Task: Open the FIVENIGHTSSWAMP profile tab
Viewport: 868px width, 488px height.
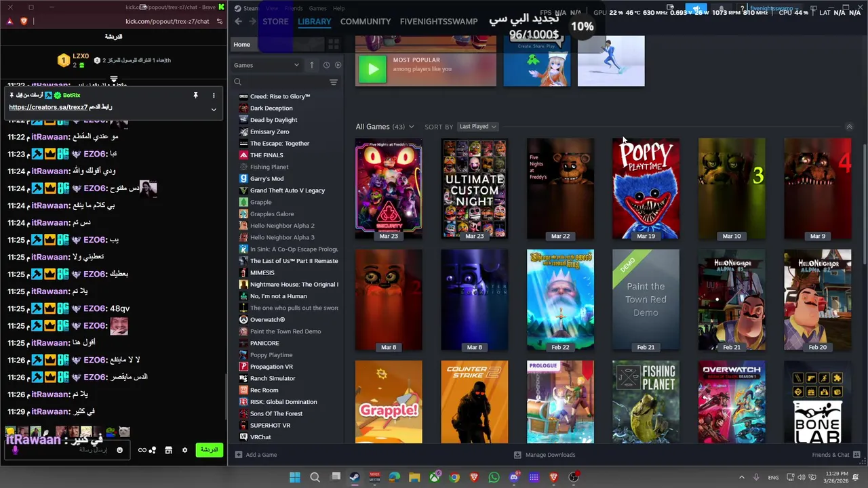Action: point(439,22)
